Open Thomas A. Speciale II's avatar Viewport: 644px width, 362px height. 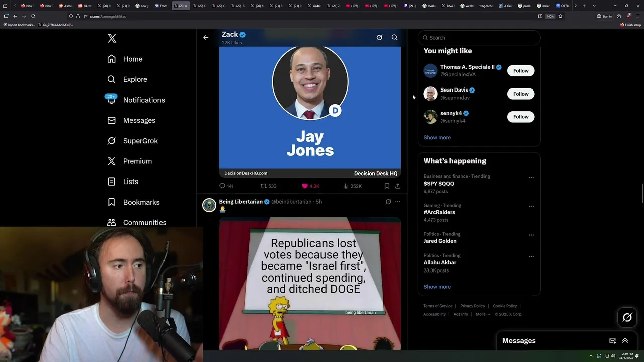click(x=430, y=71)
